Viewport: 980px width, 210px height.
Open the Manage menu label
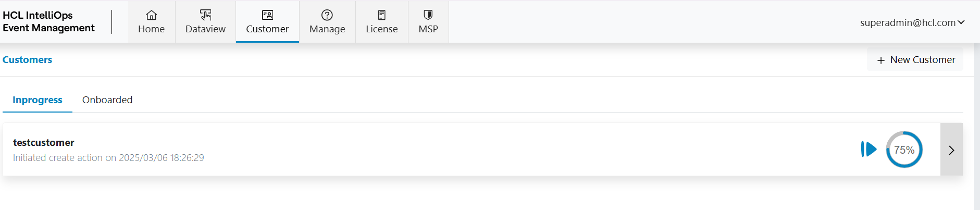(327, 29)
